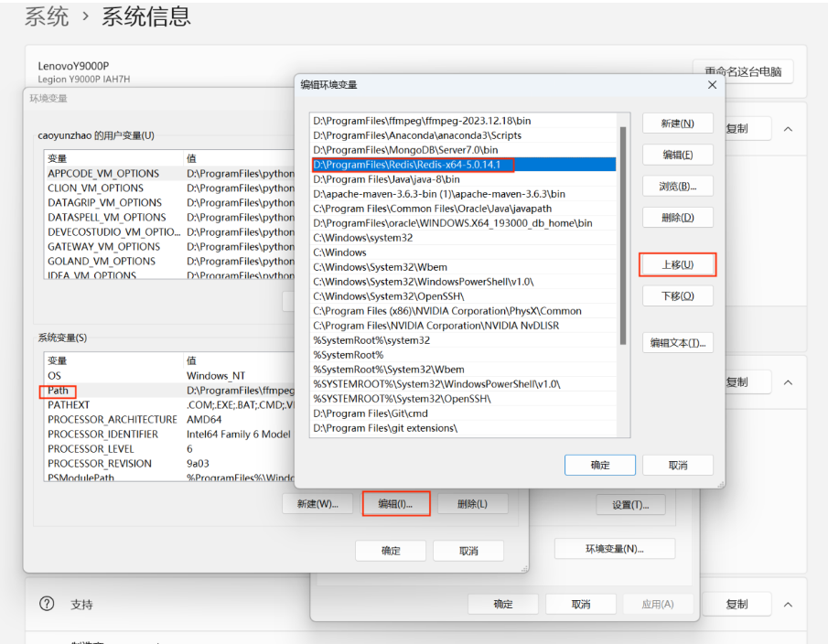Cancel the edit dialog with 取消
The height and width of the screenshot is (644, 828).
[x=677, y=465]
